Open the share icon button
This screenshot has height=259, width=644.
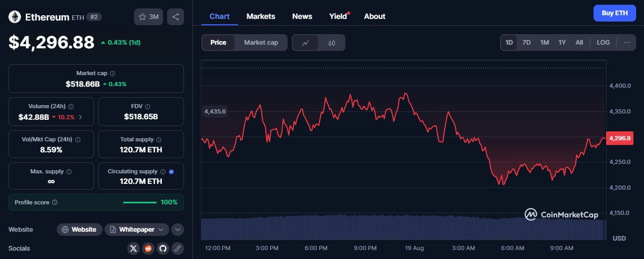(x=176, y=17)
